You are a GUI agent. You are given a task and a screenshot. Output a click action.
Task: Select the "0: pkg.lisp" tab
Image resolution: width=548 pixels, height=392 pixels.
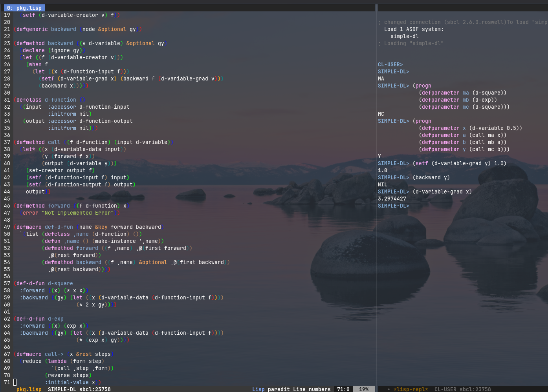point(24,8)
